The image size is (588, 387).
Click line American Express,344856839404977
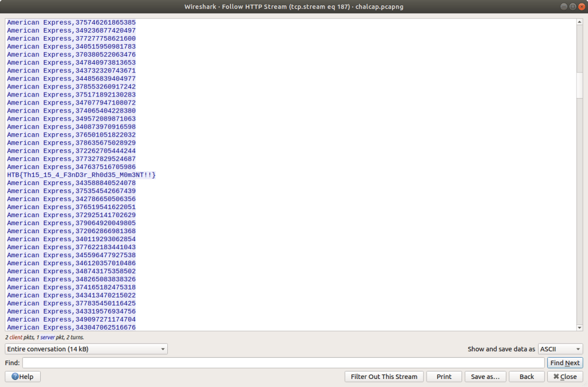coord(71,79)
